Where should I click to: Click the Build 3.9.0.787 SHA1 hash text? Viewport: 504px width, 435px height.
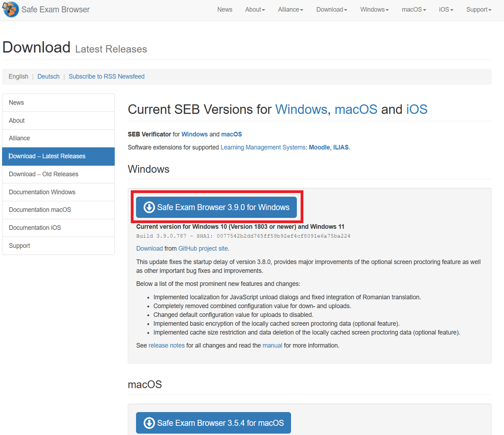(x=243, y=236)
